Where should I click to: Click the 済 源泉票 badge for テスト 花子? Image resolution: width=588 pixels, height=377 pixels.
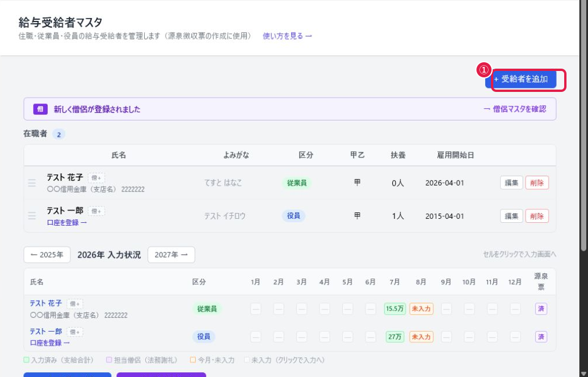click(x=541, y=309)
